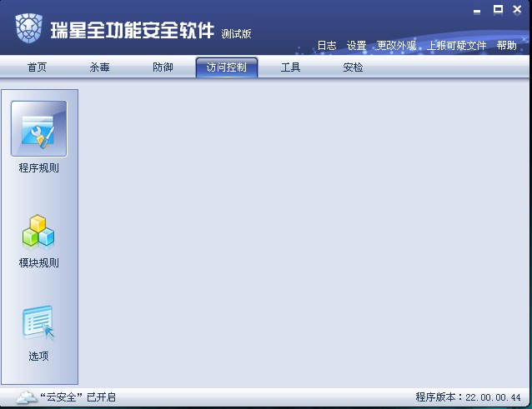Open the 模块规则 colored cubes icon
Image resolution: width=532 pixels, height=409 pixels.
pyautogui.click(x=38, y=231)
